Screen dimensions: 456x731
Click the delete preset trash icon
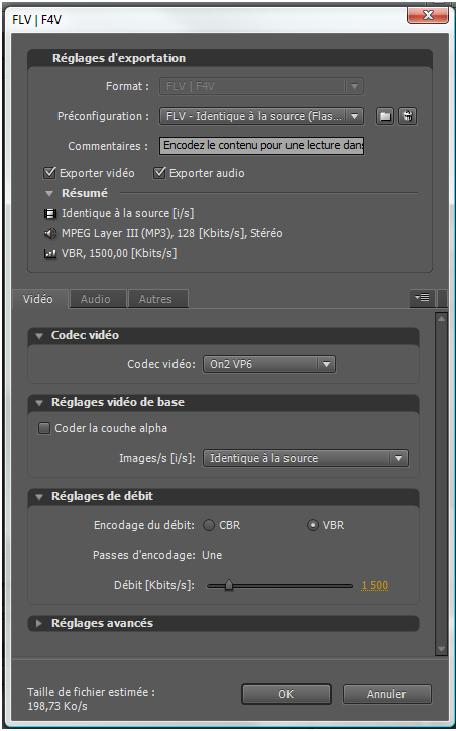[x=408, y=116]
